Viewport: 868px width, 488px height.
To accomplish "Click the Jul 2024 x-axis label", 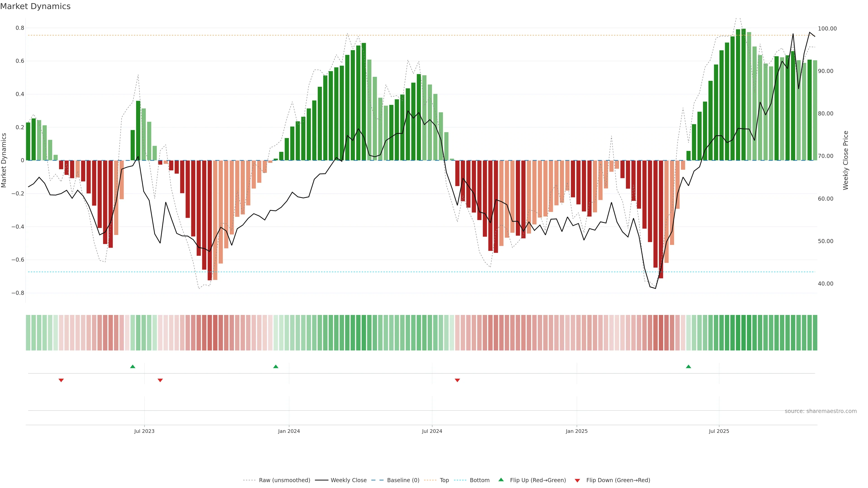I will [x=432, y=431].
